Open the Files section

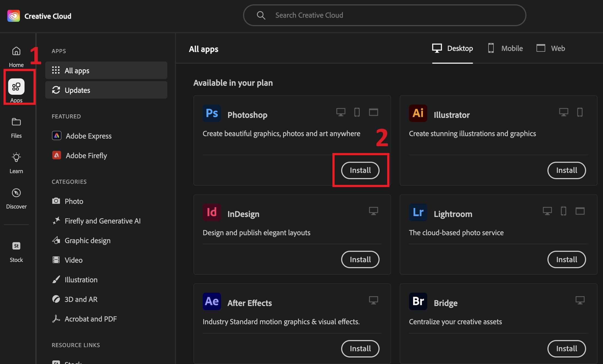coord(16,127)
